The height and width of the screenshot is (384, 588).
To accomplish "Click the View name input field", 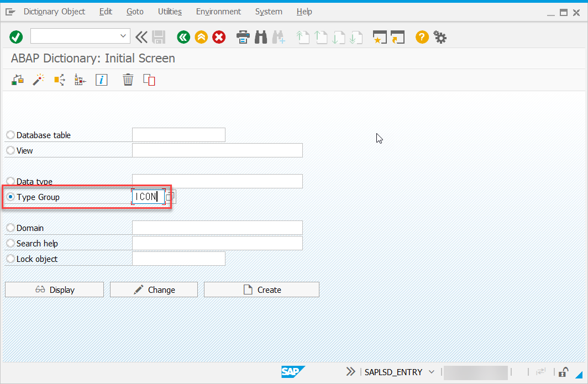I will pyautogui.click(x=217, y=150).
